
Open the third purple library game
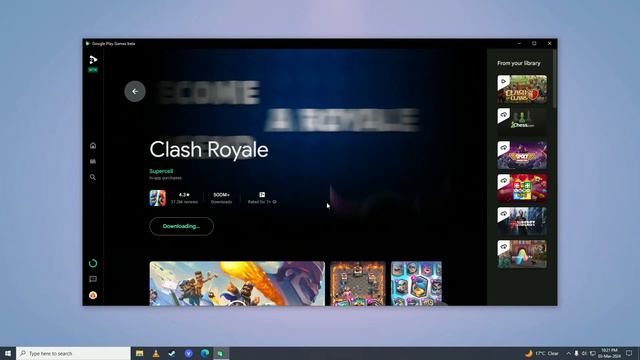tap(522, 155)
